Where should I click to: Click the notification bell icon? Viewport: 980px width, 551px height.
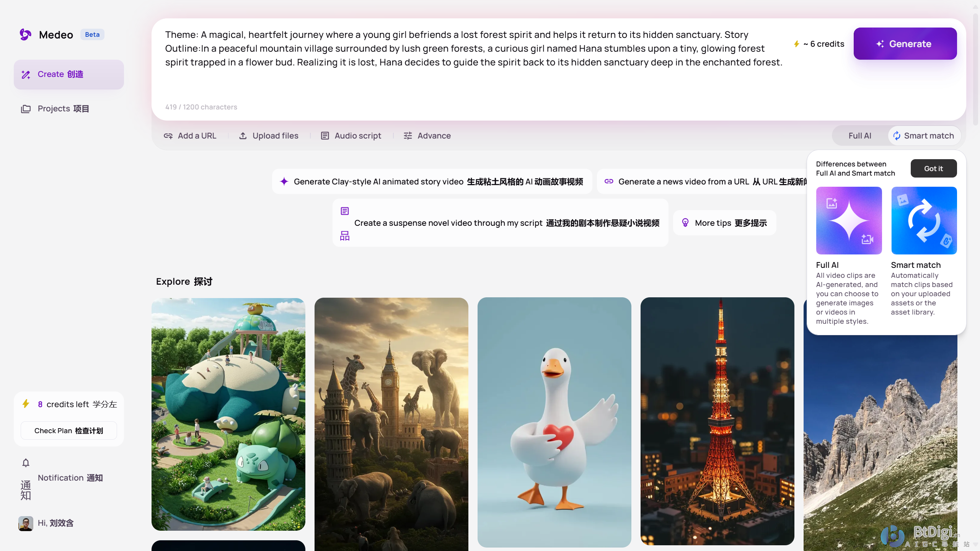(26, 463)
